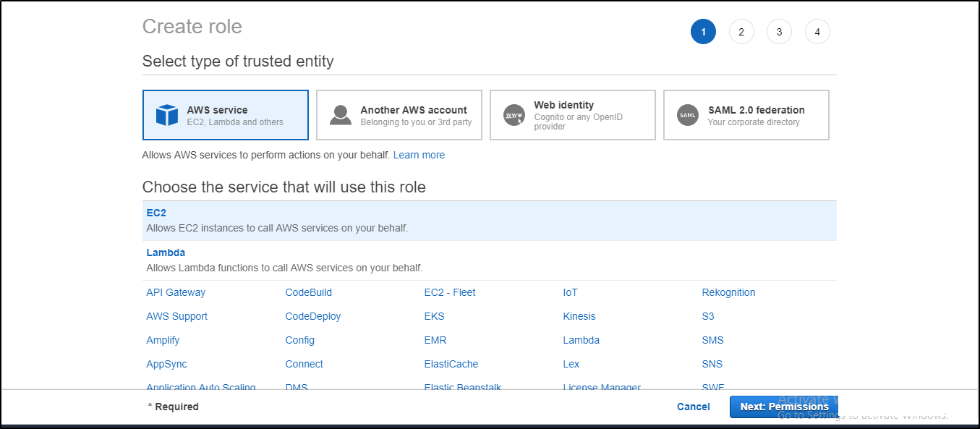The width and height of the screenshot is (980, 429).
Task: Pick Lambda in the service grid
Action: click(x=581, y=340)
